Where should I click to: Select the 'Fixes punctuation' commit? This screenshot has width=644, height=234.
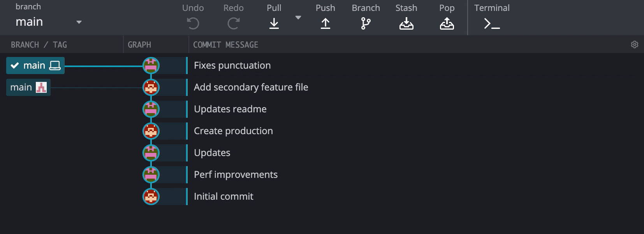point(232,66)
